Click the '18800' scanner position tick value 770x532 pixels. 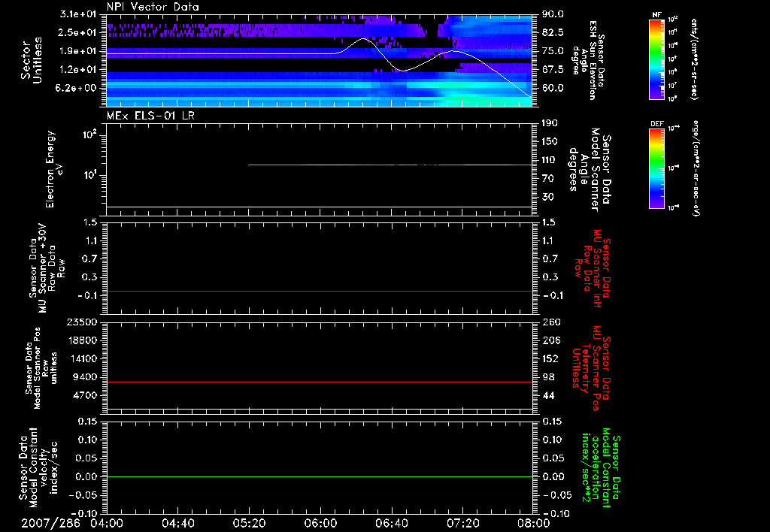point(82,340)
